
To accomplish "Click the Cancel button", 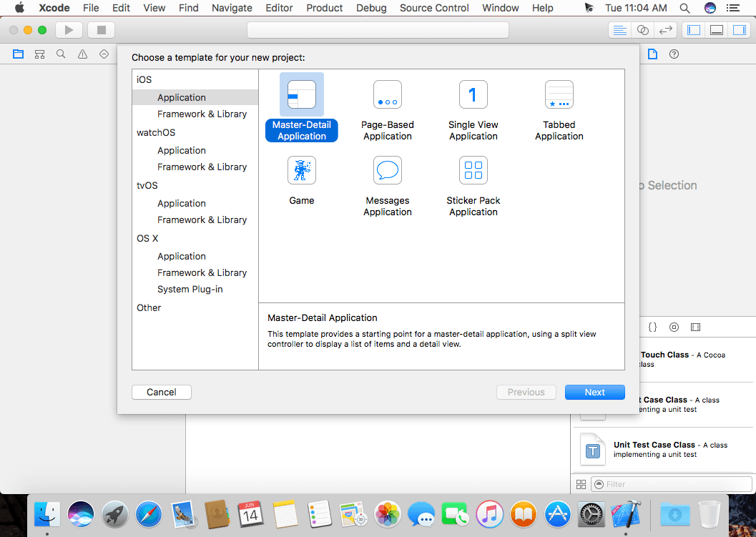I will [162, 392].
